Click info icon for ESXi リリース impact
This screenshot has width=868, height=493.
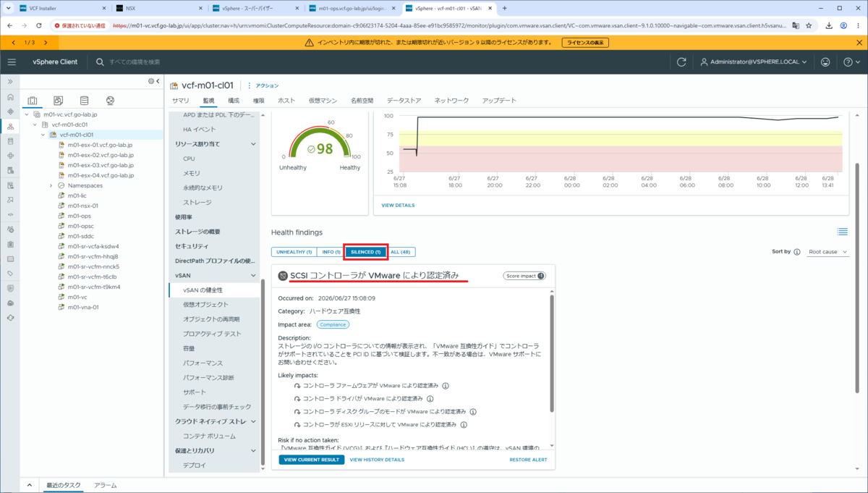[x=464, y=424]
